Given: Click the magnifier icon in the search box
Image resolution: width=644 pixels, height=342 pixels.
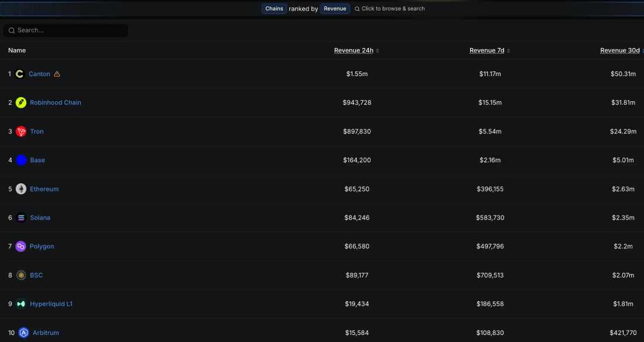Looking at the screenshot, I should point(12,30).
